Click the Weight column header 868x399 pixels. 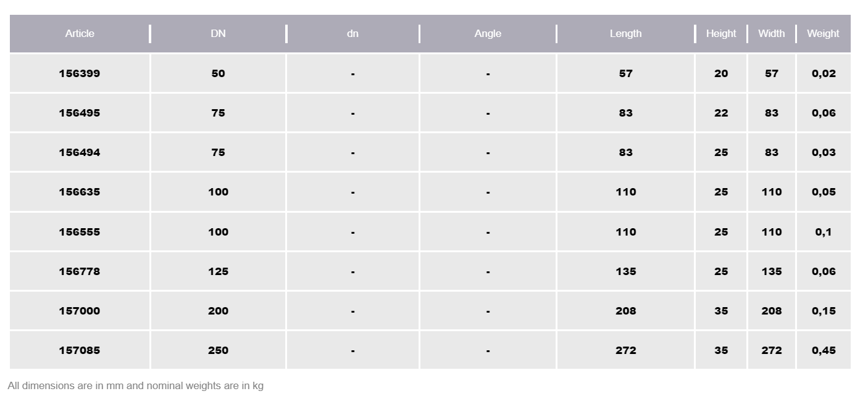[823, 34]
